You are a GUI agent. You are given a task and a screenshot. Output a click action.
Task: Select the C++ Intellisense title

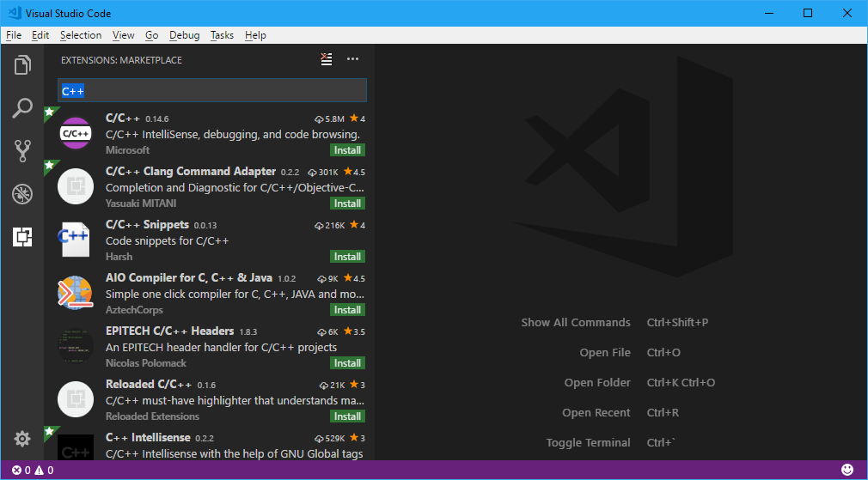(x=148, y=437)
